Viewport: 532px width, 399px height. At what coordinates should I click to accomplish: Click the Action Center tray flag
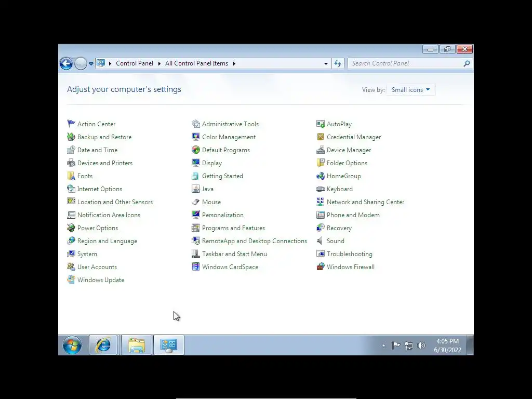click(396, 345)
